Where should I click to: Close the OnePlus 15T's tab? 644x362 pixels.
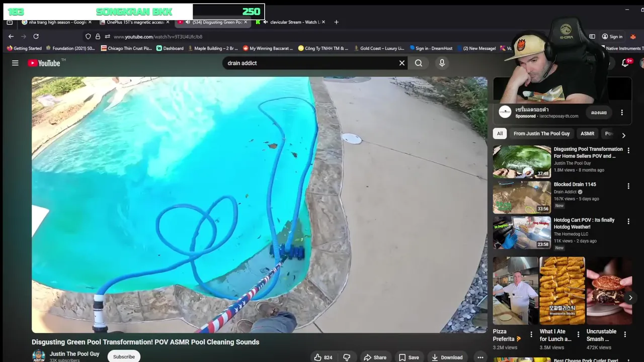pos(168,22)
